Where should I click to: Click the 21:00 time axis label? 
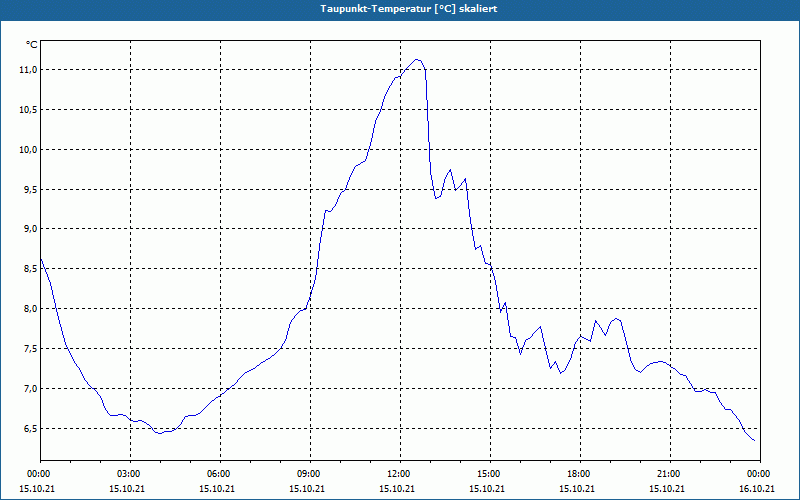670,474
